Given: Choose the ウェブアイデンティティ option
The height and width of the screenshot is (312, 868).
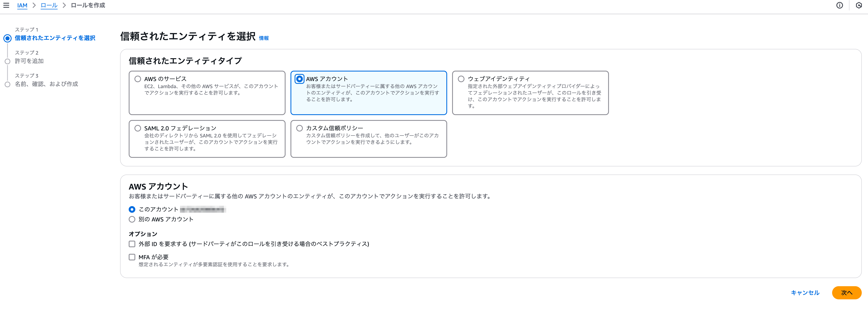Looking at the screenshot, I should click(x=461, y=79).
